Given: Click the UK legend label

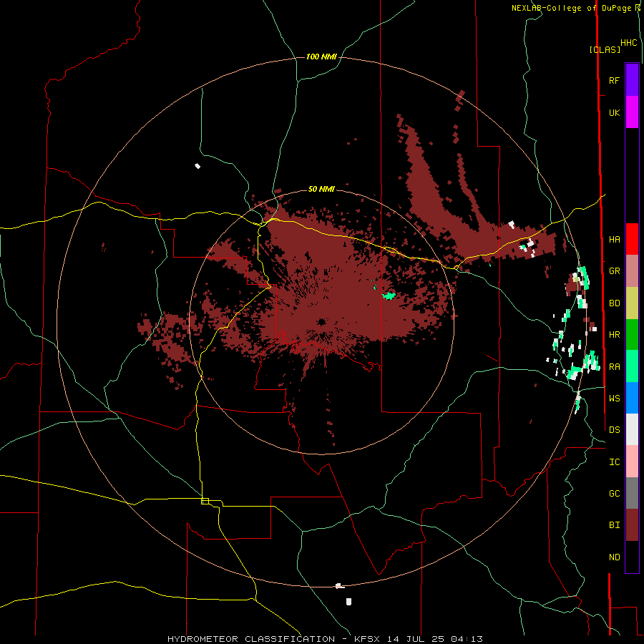Looking at the screenshot, I should [614, 113].
